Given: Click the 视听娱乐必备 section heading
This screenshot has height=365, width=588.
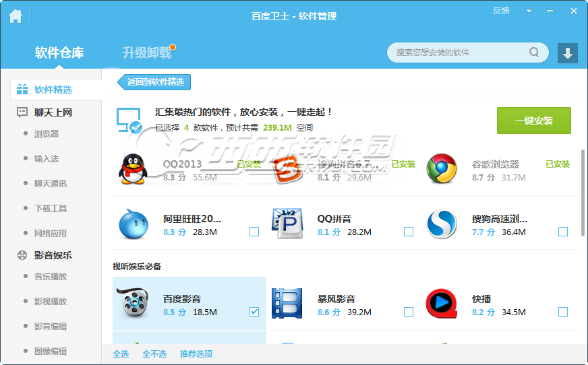Looking at the screenshot, I should (x=137, y=267).
